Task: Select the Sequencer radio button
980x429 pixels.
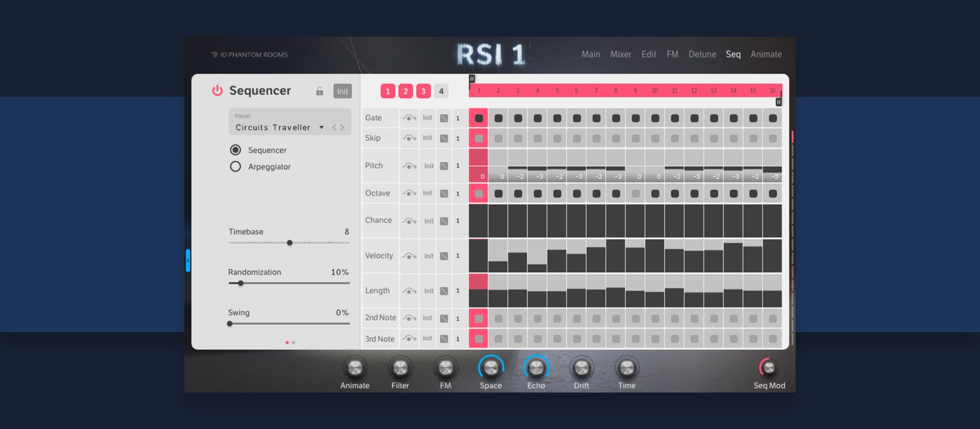Action: point(235,150)
